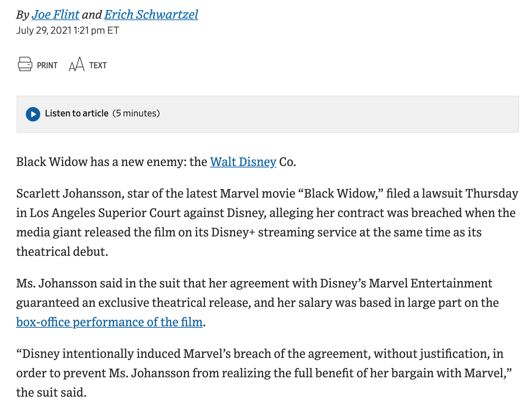Click the paragraph starting 'Scarlett Johansson, star'

click(267, 222)
